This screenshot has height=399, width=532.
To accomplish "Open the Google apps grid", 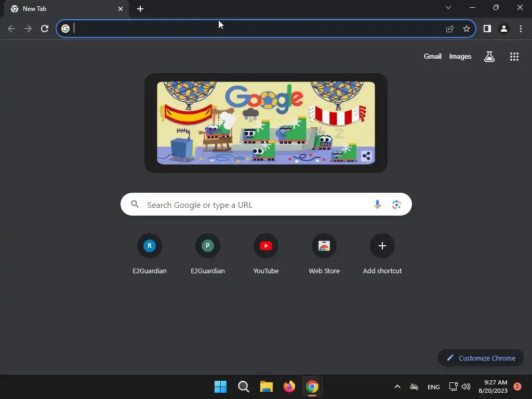I will click(x=514, y=57).
